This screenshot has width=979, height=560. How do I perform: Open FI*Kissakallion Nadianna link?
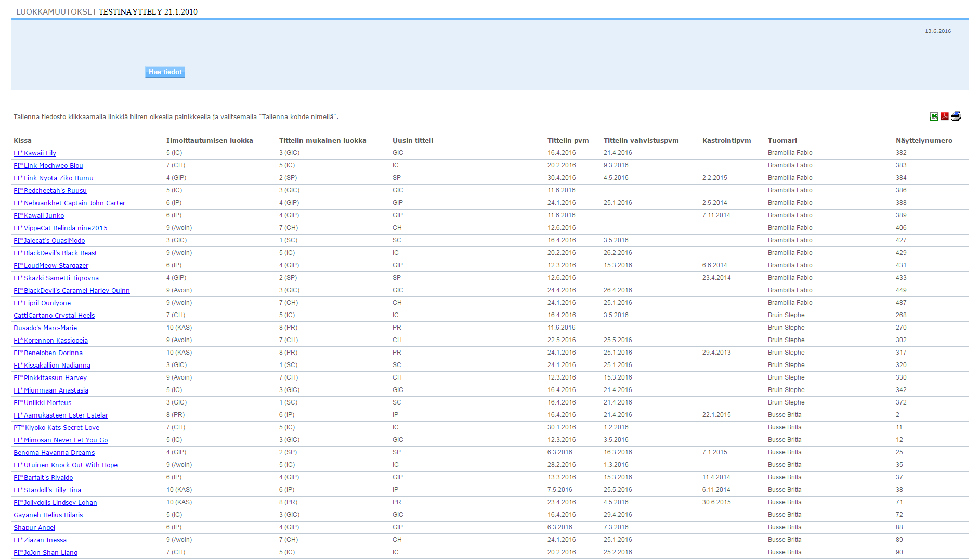coord(52,366)
